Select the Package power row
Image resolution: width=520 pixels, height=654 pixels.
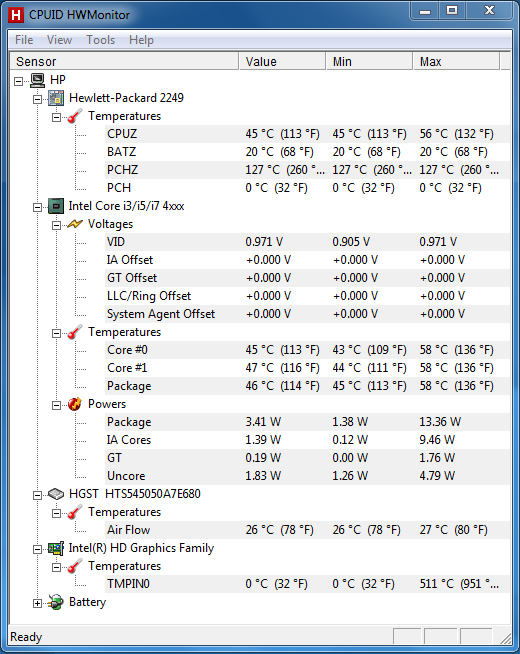pyautogui.click(x=307, y=422)
